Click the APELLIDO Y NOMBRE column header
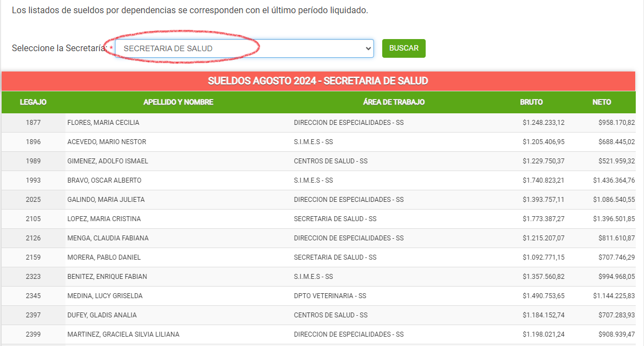 (178, 102)
